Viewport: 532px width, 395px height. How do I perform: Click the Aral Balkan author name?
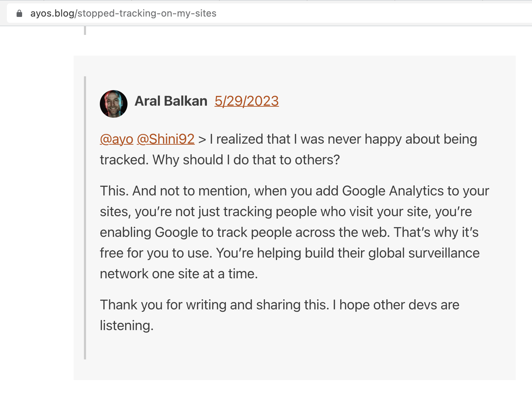tap(171, 101)
